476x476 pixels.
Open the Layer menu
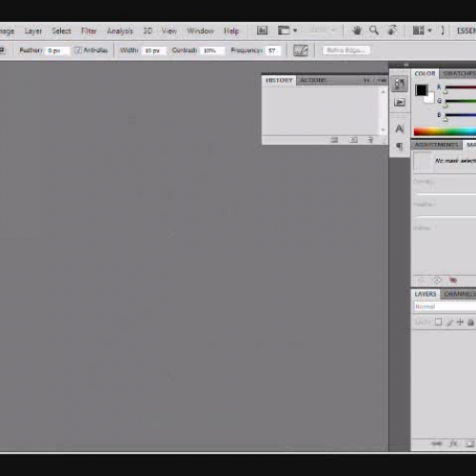[x=33, y=31]
